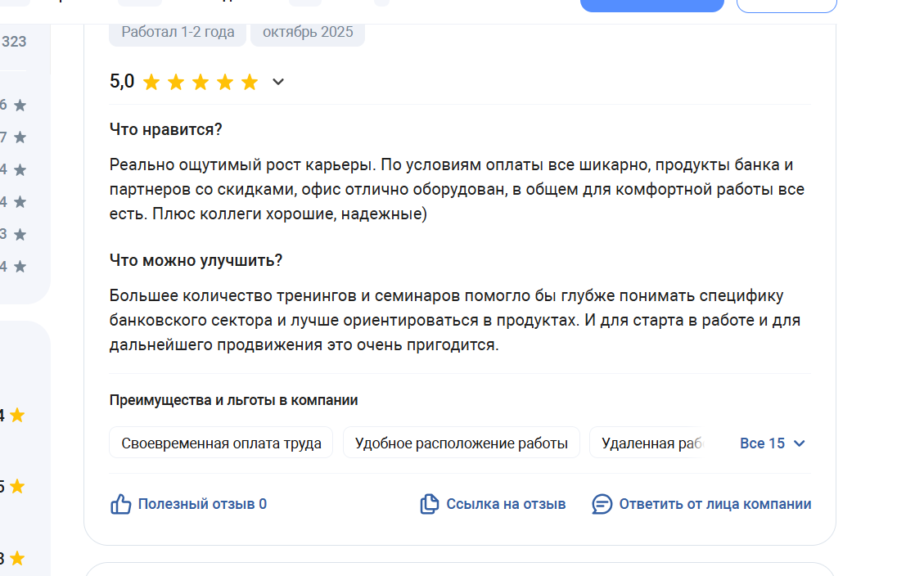This screenshot has height=576, width=924.
Task: Mark the review helpful via "Полезный отзыв 0"
Action: pos(201,504)
